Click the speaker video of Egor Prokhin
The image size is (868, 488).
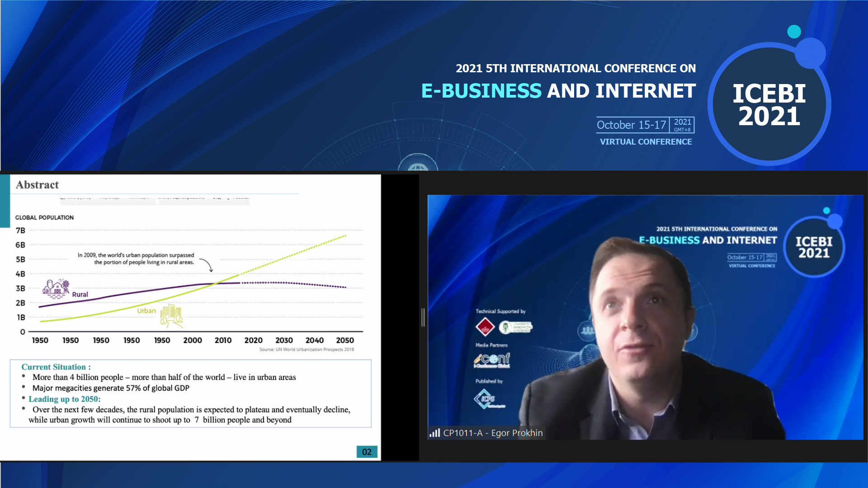(x=645, y=317)
